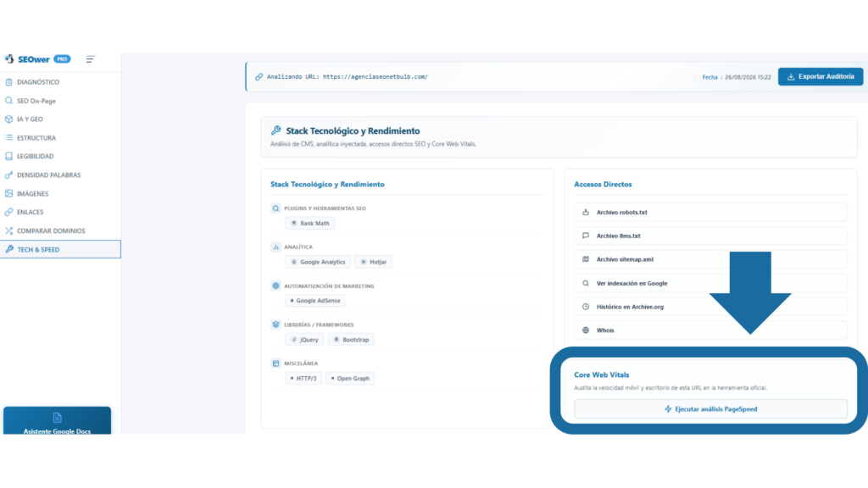Click the robot icon next to Archivo robots.txt

586,212
